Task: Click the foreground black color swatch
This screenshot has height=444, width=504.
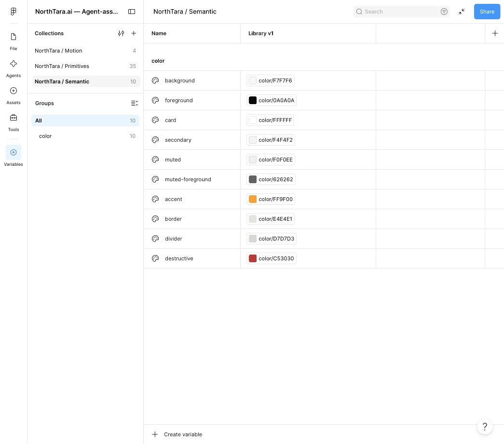Action: pos(253,100)
